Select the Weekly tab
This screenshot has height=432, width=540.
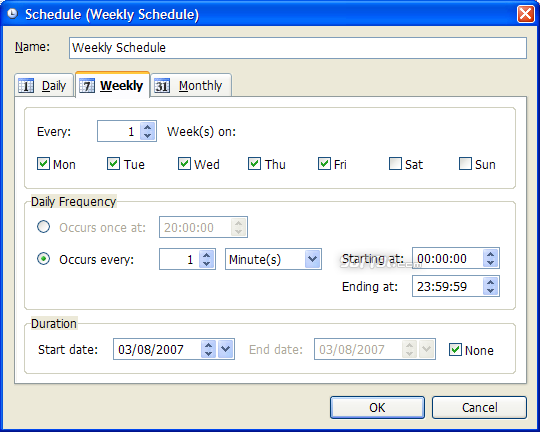pyautogui.click(x=112, y=85)
